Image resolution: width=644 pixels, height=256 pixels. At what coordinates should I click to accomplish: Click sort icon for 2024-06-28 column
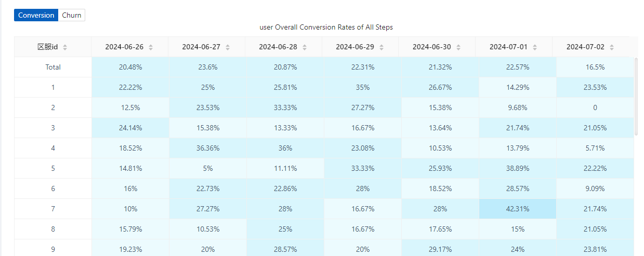coord(305,47)
